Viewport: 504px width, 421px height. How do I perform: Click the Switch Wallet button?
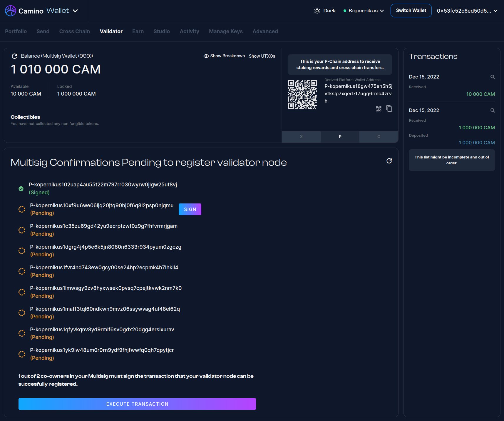click(x=411, y=11)
